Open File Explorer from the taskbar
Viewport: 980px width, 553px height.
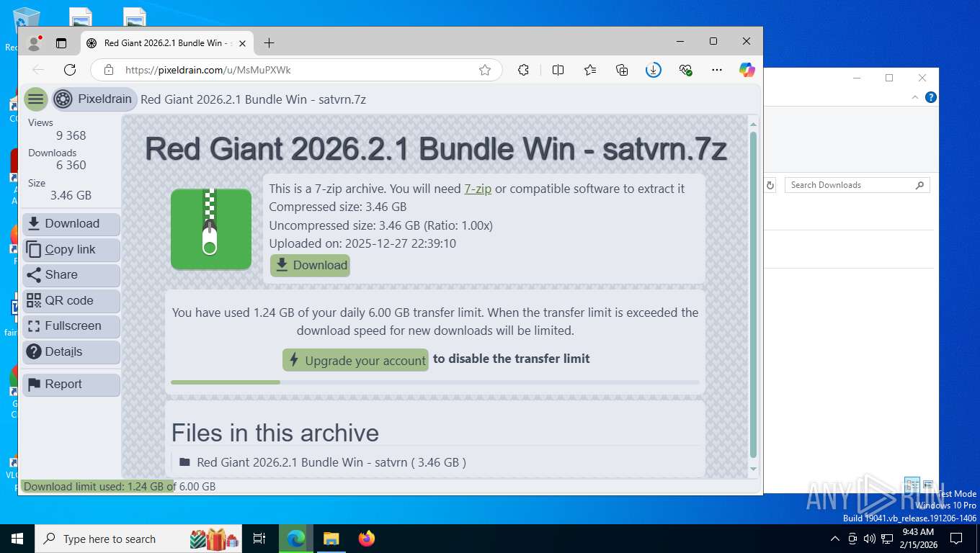(331, 539)
